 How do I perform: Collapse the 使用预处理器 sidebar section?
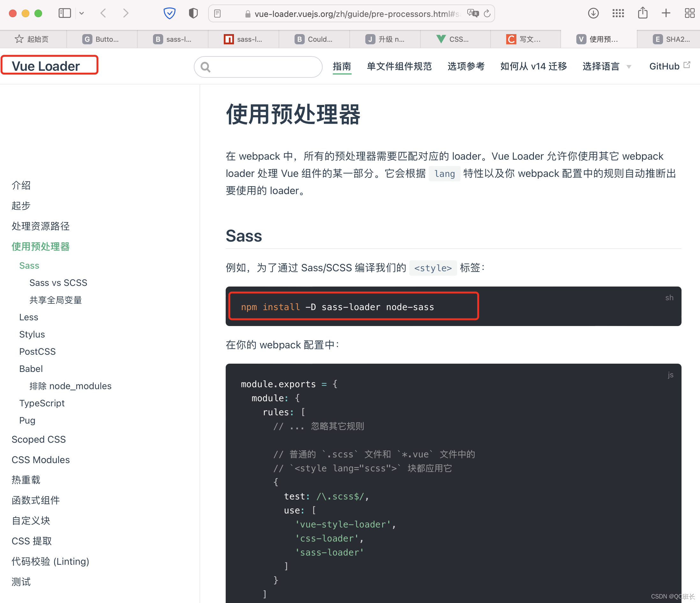pos(40,246)
